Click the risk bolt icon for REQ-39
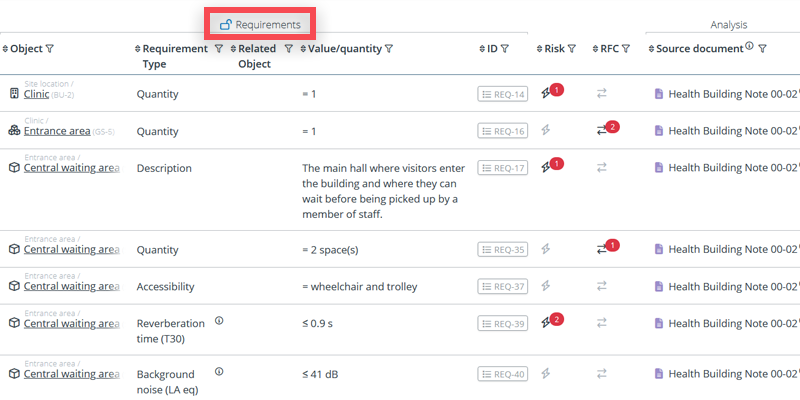Screen dimensions: 800x400 (546, 323)
